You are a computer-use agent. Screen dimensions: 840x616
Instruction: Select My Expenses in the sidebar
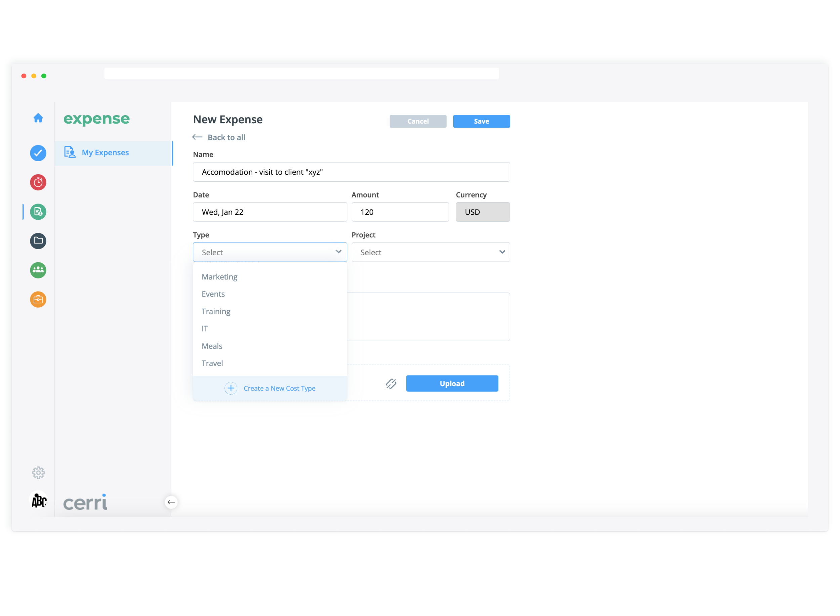[105, 152]
